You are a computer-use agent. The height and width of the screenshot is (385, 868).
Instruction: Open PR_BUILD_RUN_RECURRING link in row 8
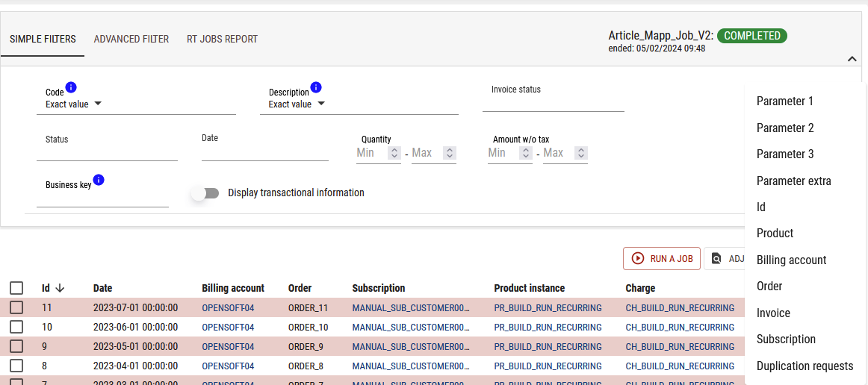click(548, 366)
